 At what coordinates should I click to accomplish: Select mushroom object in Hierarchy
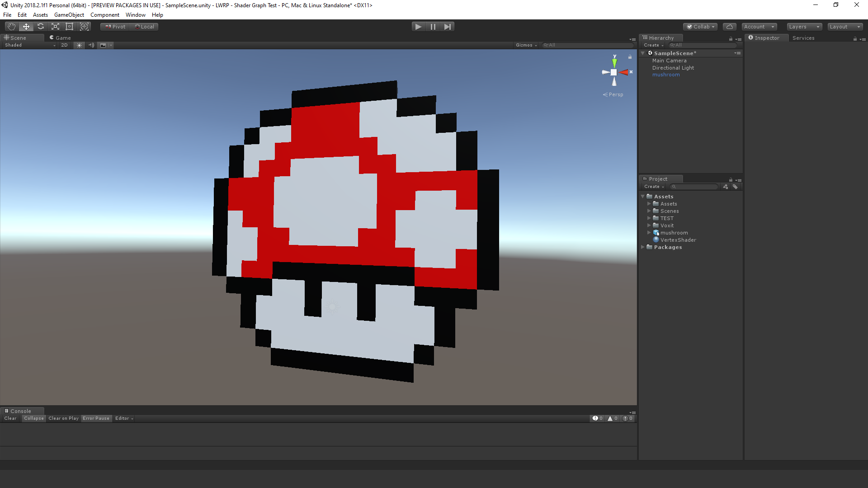pyautogui.click(x=666, y=75)
